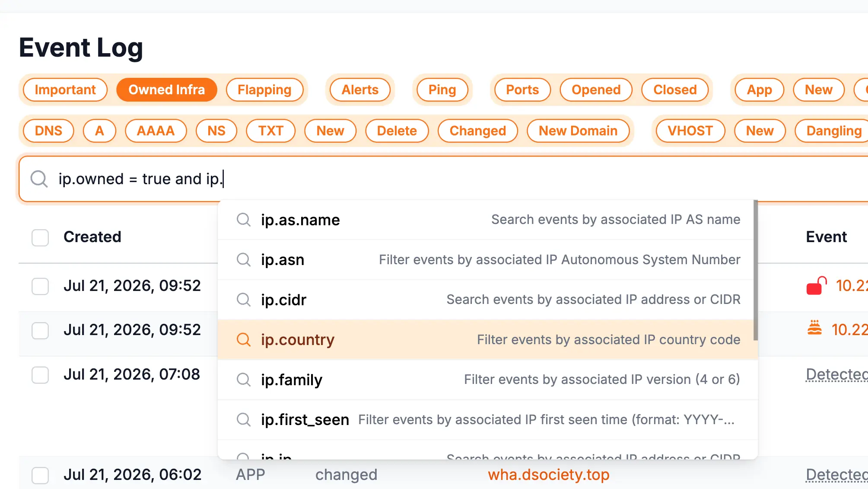
Task: Apply the Closed ports filter chip
Action: 675,89
